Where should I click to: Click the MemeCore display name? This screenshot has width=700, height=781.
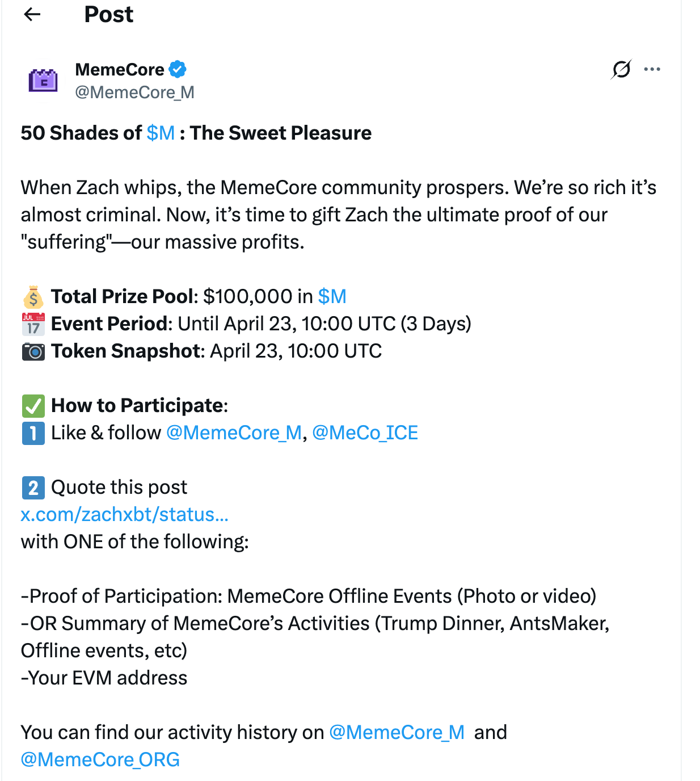(x=120, y=69)
